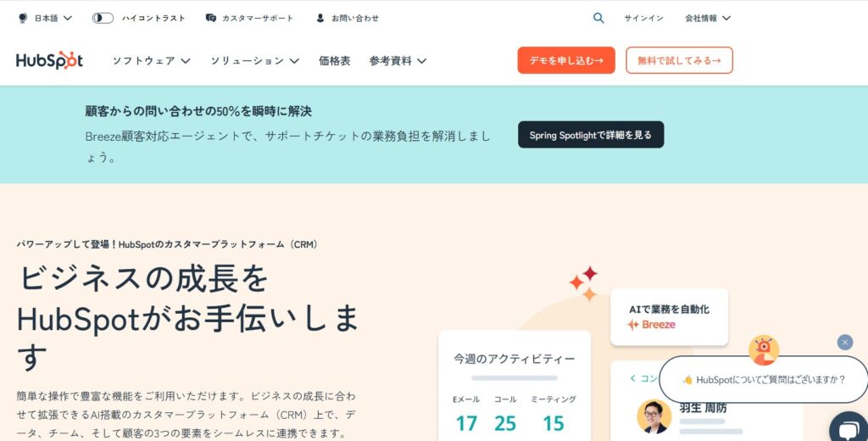The height and width of the screenshot is (441, 868).
Task: Click the サインイン link
Action: point(644,19)
